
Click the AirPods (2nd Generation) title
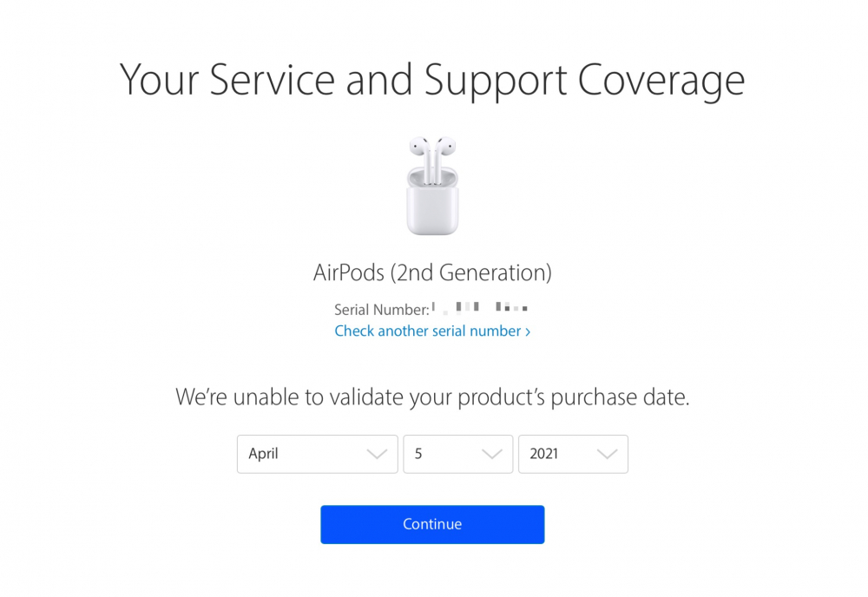click(432, 272)
